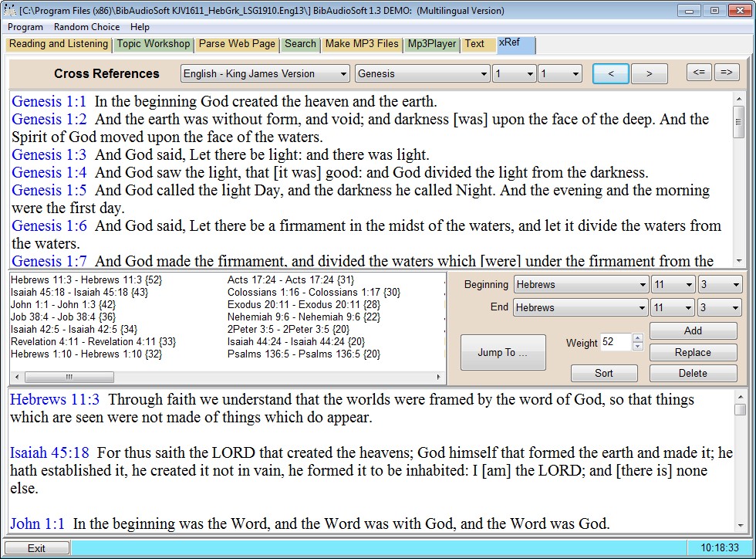Click the Hebrews 11:3 link in lower pane

tap(55, 399)
